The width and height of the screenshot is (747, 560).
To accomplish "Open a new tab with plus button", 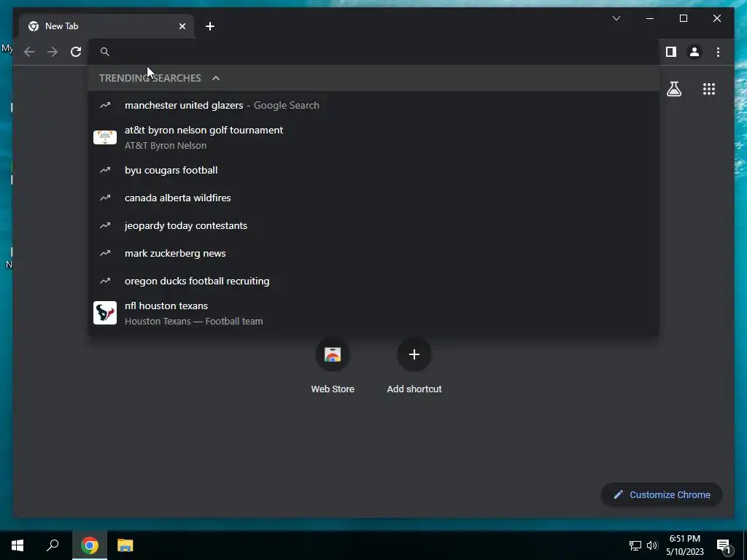I will pos(210,26).
